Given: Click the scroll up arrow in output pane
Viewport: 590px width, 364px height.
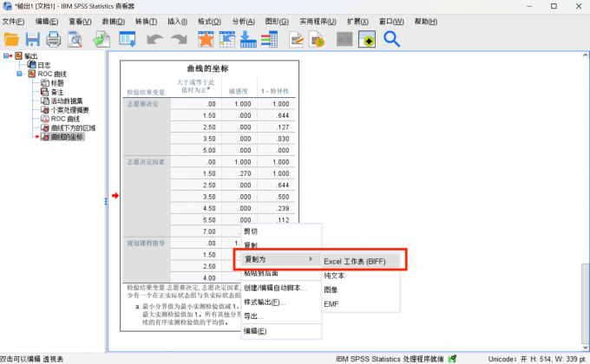Looking at the screenshot, I should tap(585, 55).
